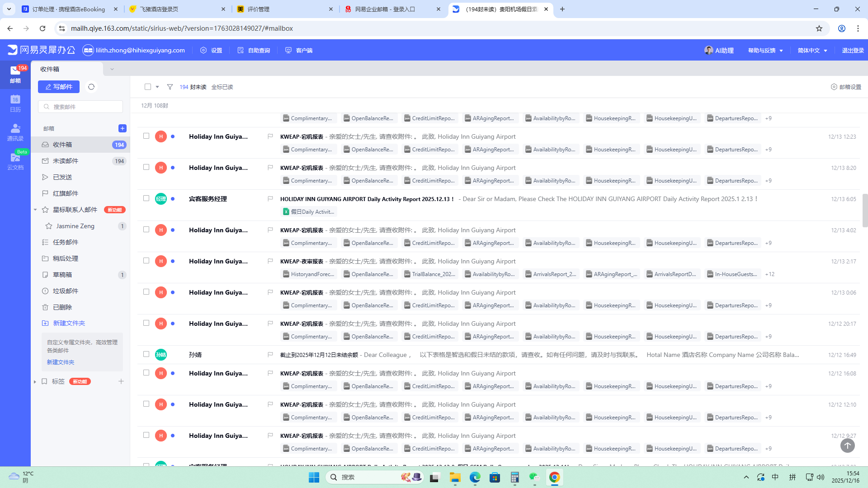
Task: Open the 简体中文 language dropdown
Action: (812, 51)
